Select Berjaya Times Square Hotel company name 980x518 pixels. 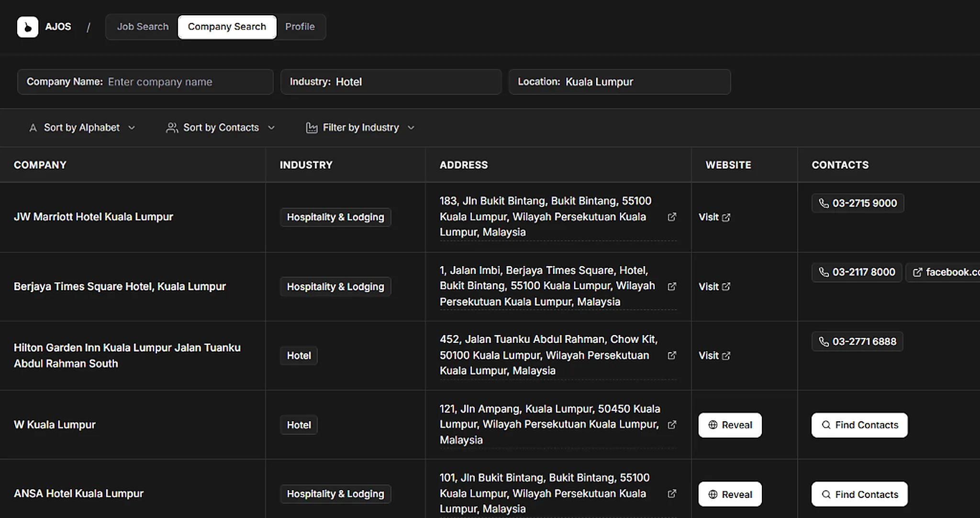pyautogui.click(x=120, y=287)
